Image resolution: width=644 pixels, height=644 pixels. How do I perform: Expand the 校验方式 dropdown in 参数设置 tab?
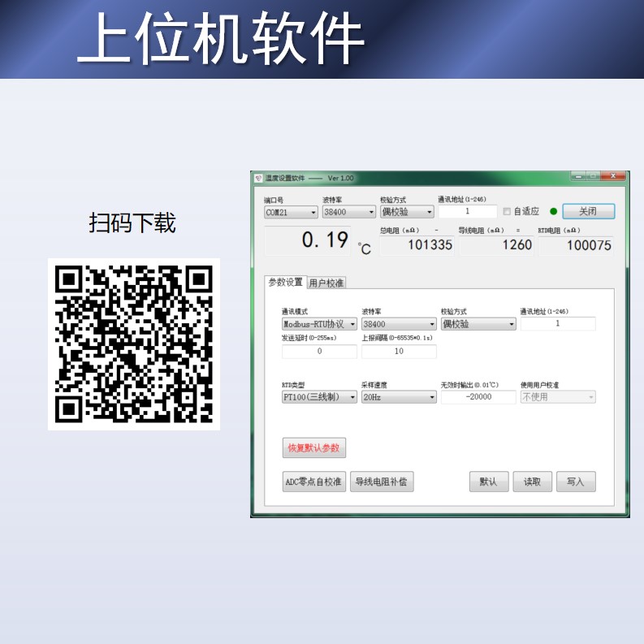point(478,324)
